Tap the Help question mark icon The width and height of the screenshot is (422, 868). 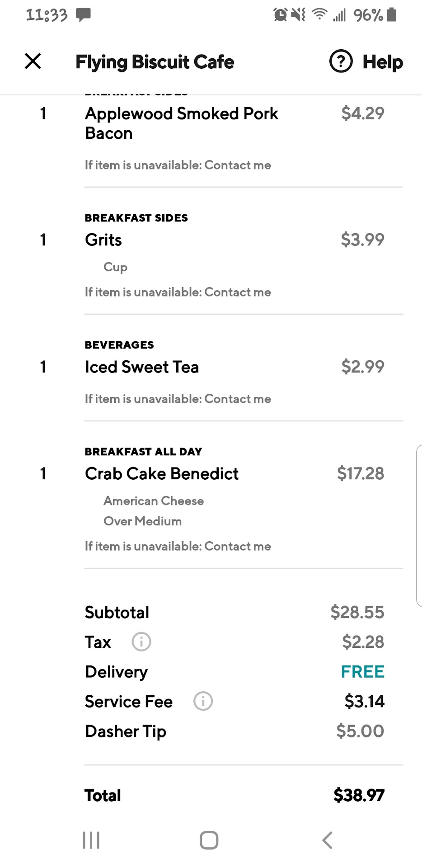(341, 61)
